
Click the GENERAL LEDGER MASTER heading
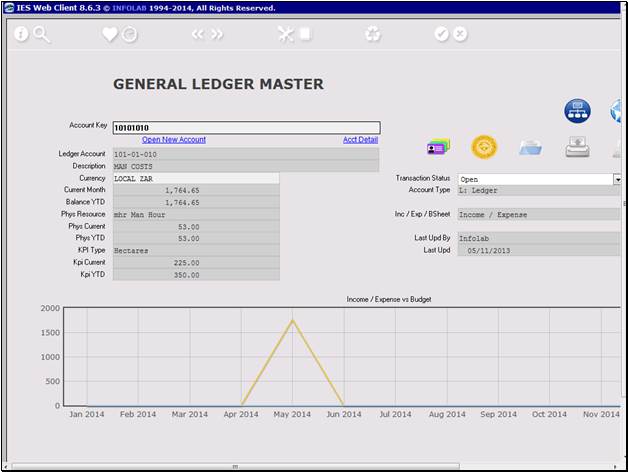coord(218,84)
